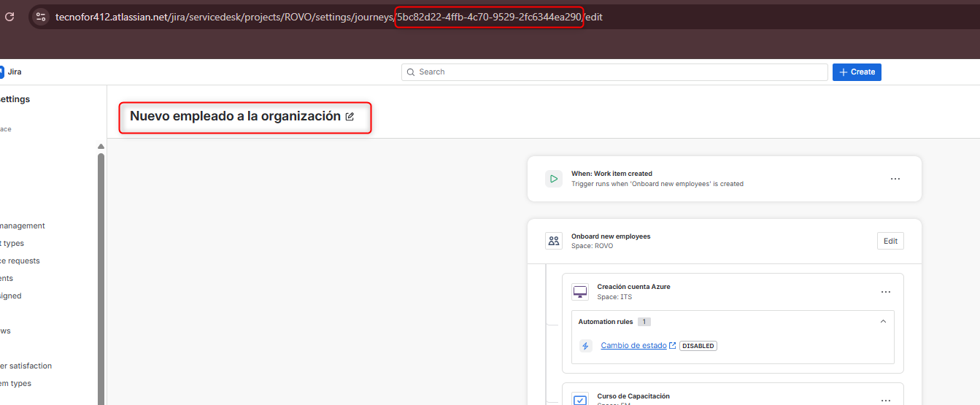Image resolution: width=980 pixels, height=405 pixels.
Task: Click the pencil icon beside journey title
Action: 350,116
